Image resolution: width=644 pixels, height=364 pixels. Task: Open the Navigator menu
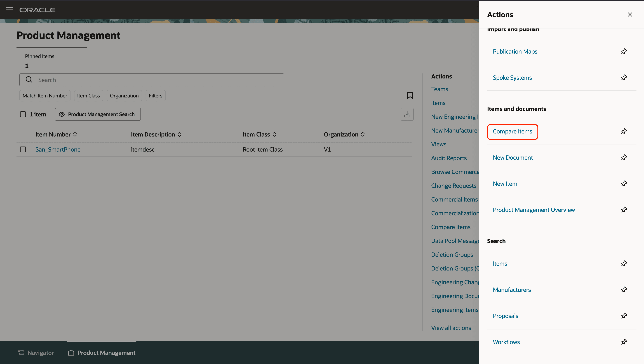click(36, 353)
